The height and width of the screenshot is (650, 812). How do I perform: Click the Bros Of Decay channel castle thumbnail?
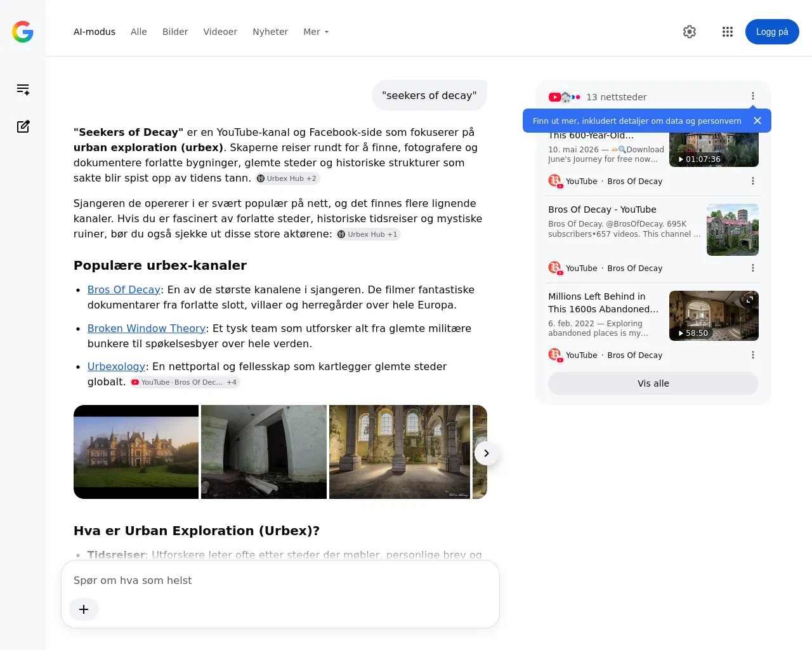point(733,230)
